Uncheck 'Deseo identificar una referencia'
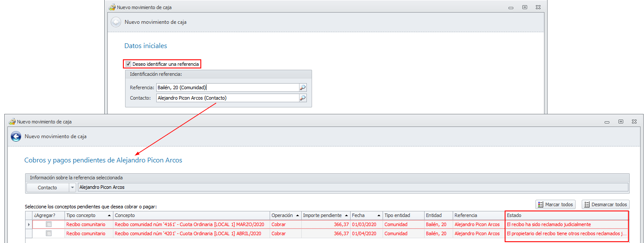644x243 pixels. [129, 64]
